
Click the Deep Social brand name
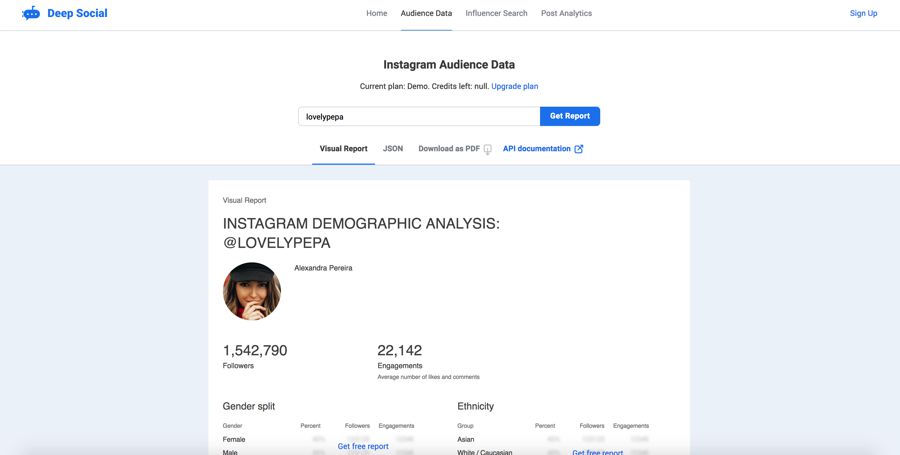click(x=77, y=13)
